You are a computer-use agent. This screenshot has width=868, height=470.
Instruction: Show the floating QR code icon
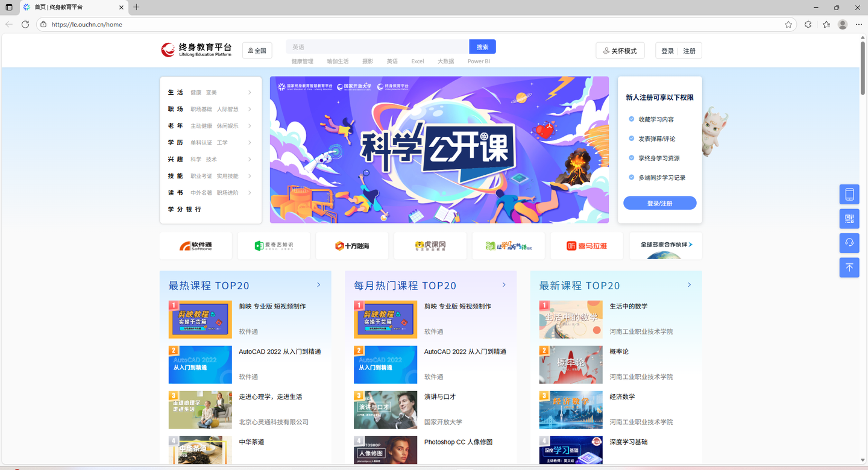click(849, 219)
